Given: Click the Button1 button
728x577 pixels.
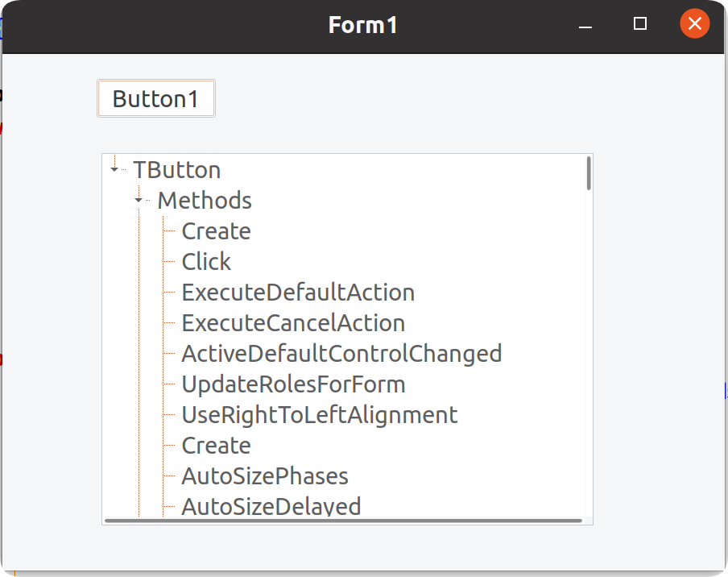Looking at the screenshot, I should [x=155, y=98].
